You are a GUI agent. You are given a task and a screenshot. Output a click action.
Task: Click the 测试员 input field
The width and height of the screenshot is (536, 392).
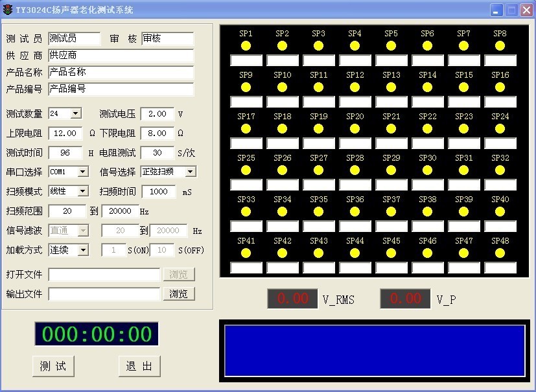pos(74,39)
